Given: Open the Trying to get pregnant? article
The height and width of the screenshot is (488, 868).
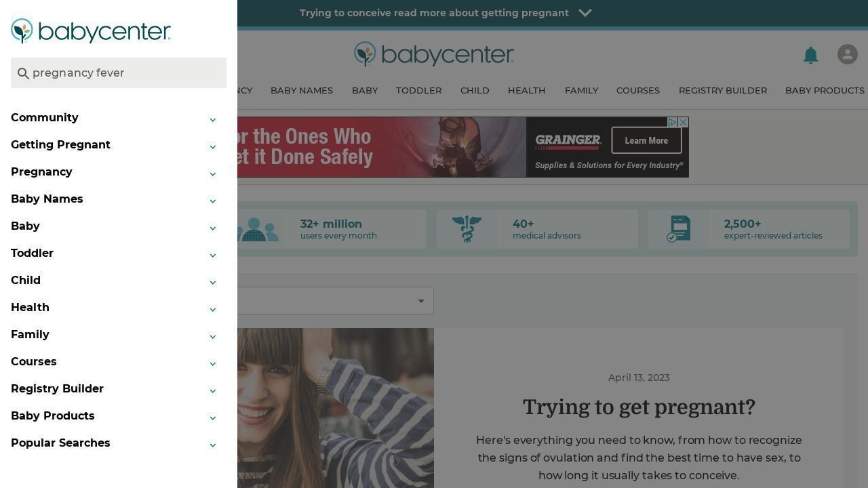Looking at the screenshot, I should [x=639, y=407].
